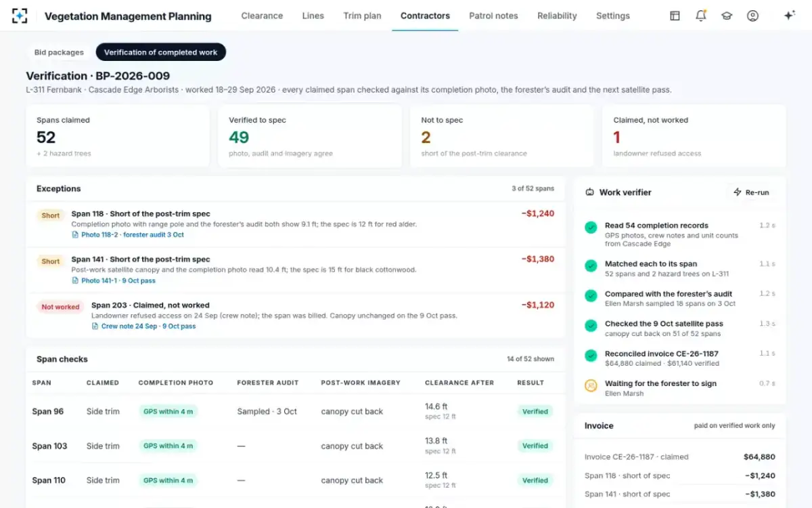Open the Patrol notes tab
This screenshot has width=812, height=508.
[493, 16]
